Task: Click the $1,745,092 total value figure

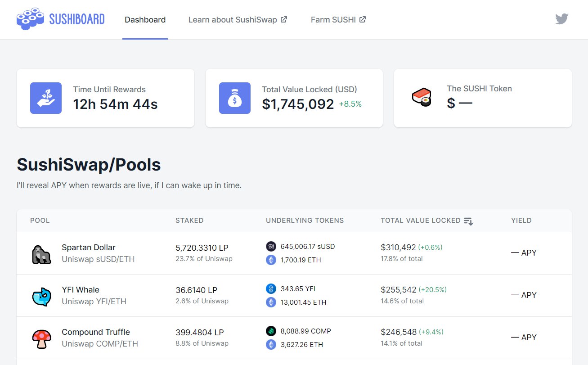Action: tap(298, 104)
